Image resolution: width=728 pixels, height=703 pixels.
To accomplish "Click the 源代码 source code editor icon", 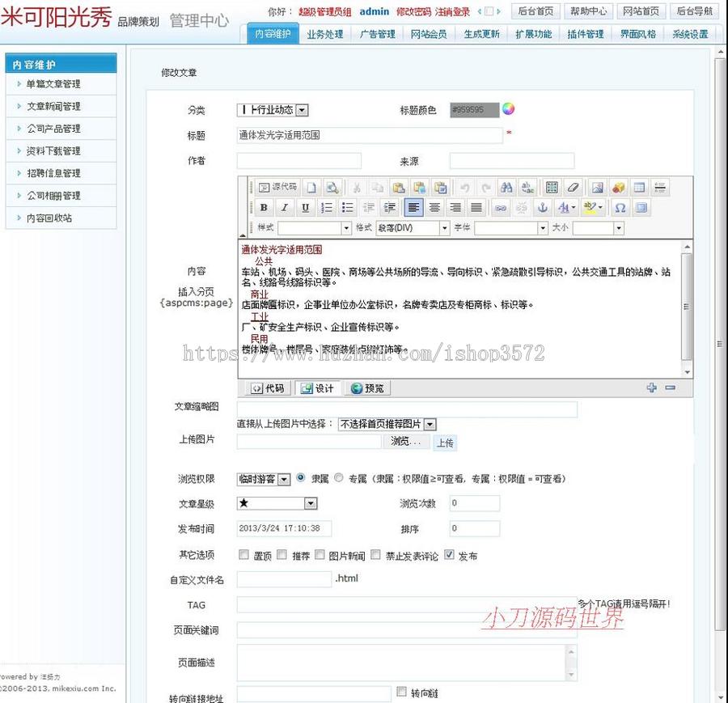I will coord(277,186).
